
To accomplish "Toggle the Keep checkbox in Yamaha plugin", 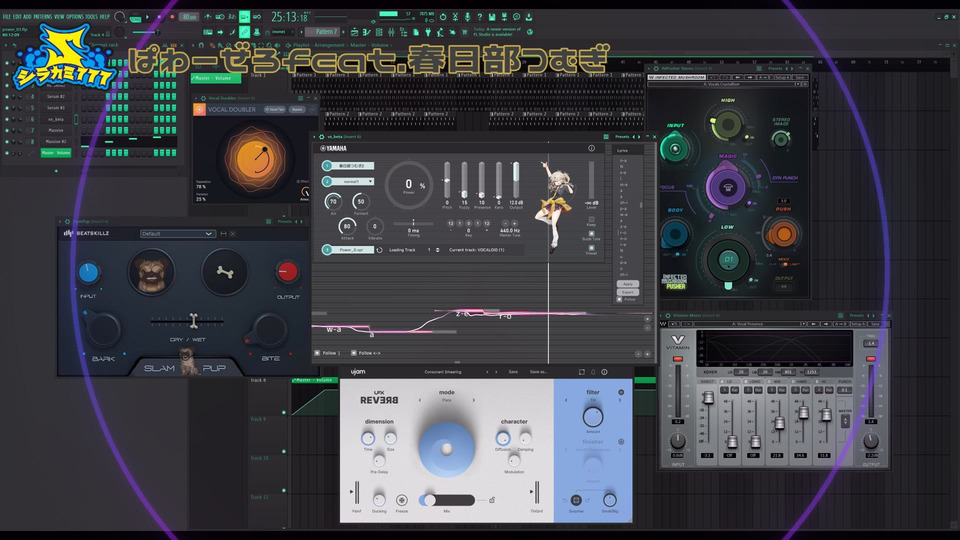I will tap(591, 219).
